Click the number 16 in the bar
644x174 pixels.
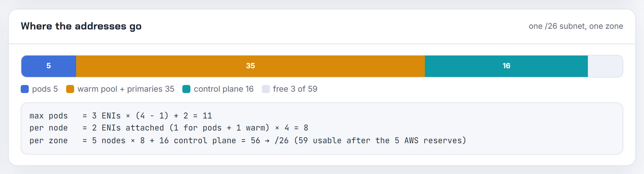tap(506, 66)
